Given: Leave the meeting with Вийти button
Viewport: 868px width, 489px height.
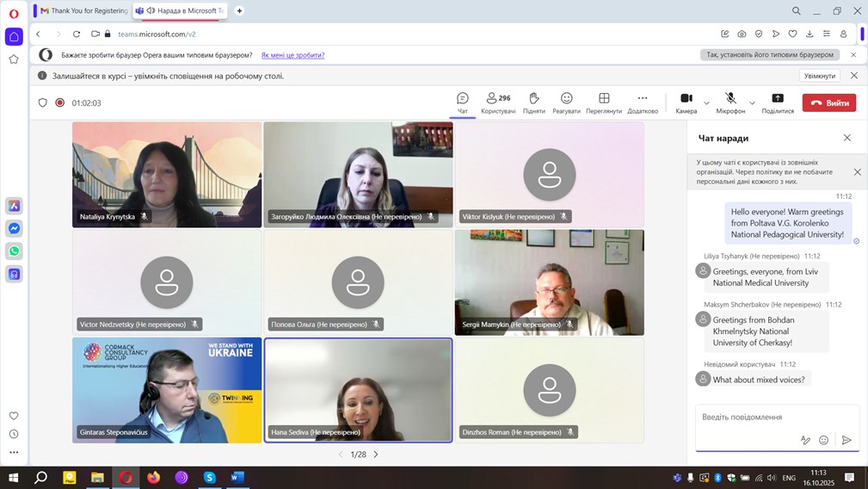Looking at the screenshot, I should point(829,103).
